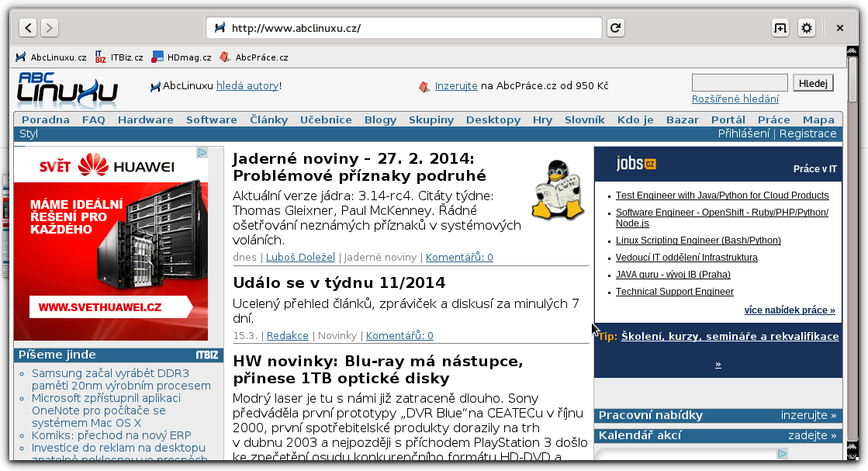The width and height of the screenshot is (868, 471).
Task: Open the ITBiz.cz bookmark
Action: click(x=119, y=57)
